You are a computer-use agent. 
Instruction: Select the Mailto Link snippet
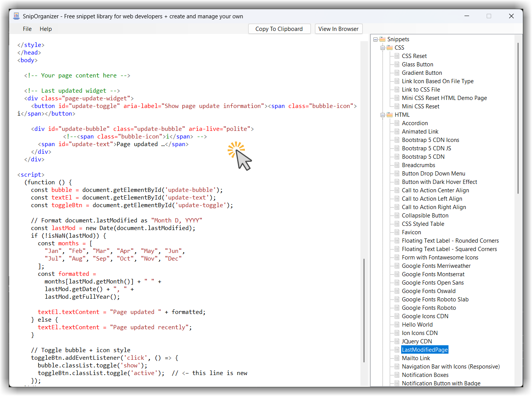pos(416,358)
